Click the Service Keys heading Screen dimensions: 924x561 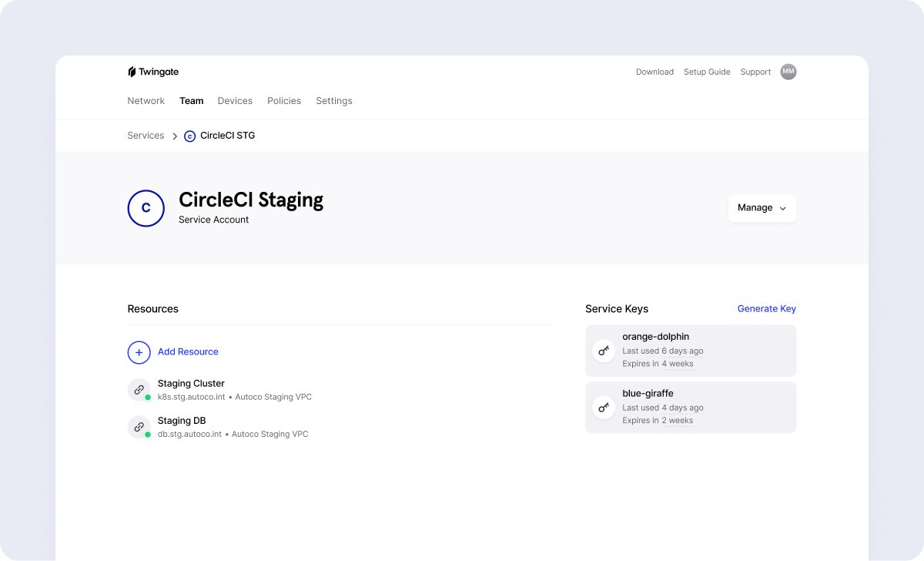617,309
